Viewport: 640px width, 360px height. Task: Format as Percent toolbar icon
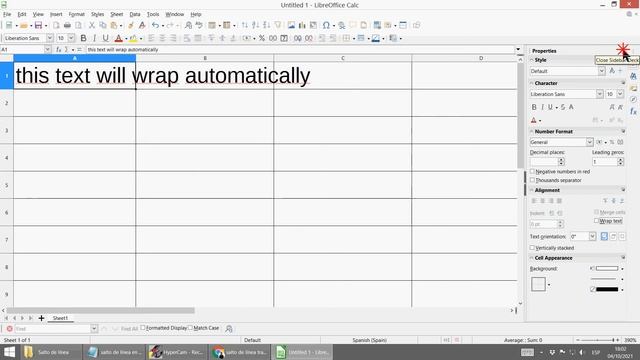tap(262, 38)
